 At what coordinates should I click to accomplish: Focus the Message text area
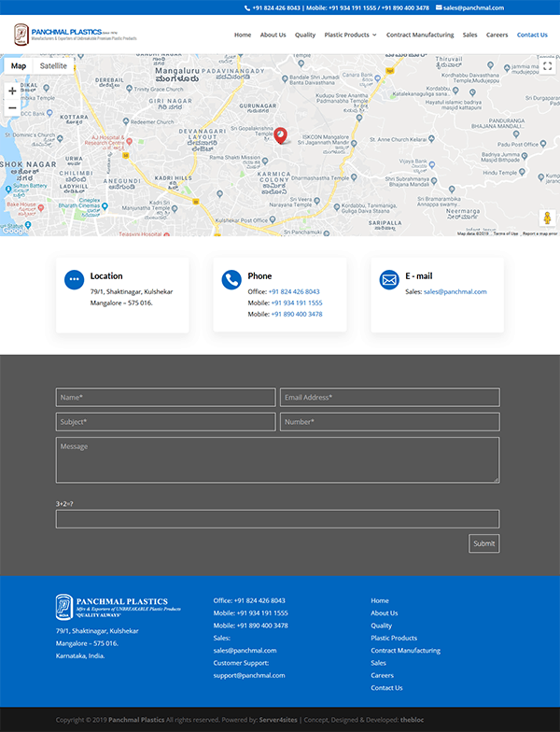(x=278, y=459)
